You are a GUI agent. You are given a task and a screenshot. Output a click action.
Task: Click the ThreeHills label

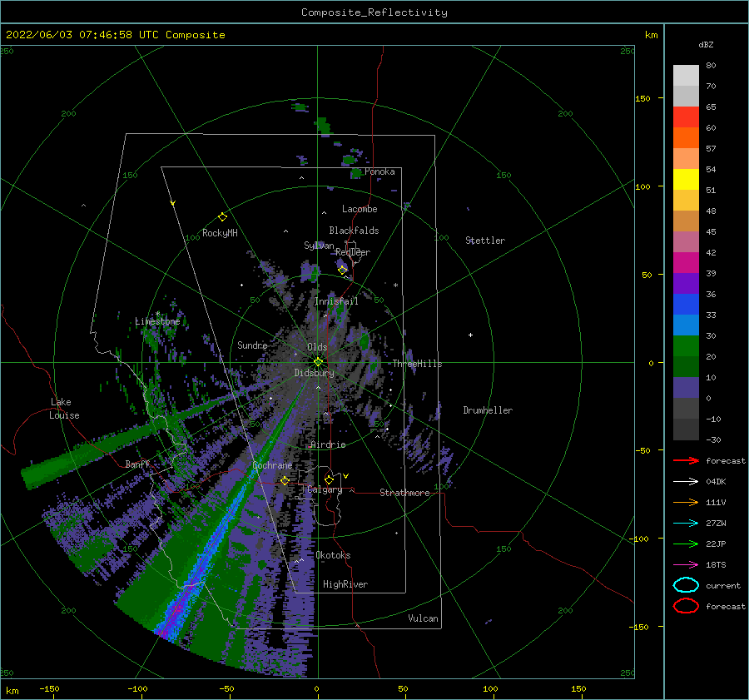417,364
